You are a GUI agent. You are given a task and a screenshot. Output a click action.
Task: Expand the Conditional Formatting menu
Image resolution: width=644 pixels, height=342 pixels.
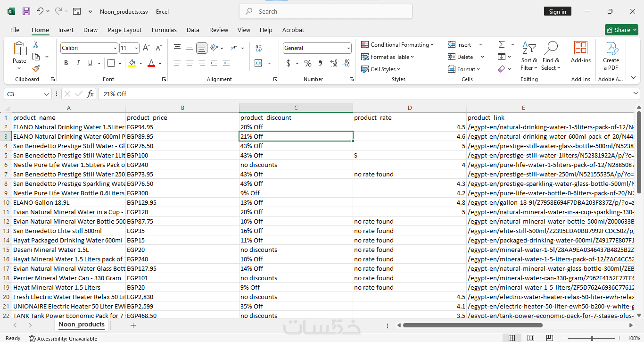(397, 45)
